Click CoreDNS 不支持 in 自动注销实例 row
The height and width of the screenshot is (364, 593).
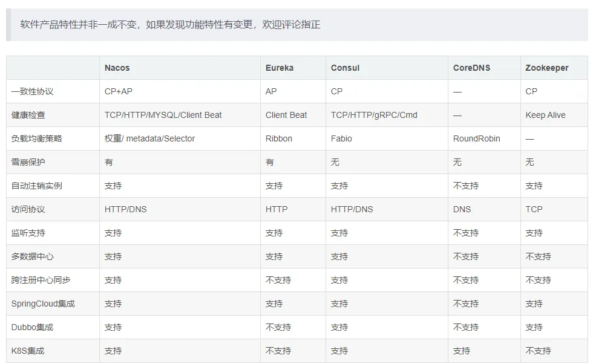[x=466, y=186]
